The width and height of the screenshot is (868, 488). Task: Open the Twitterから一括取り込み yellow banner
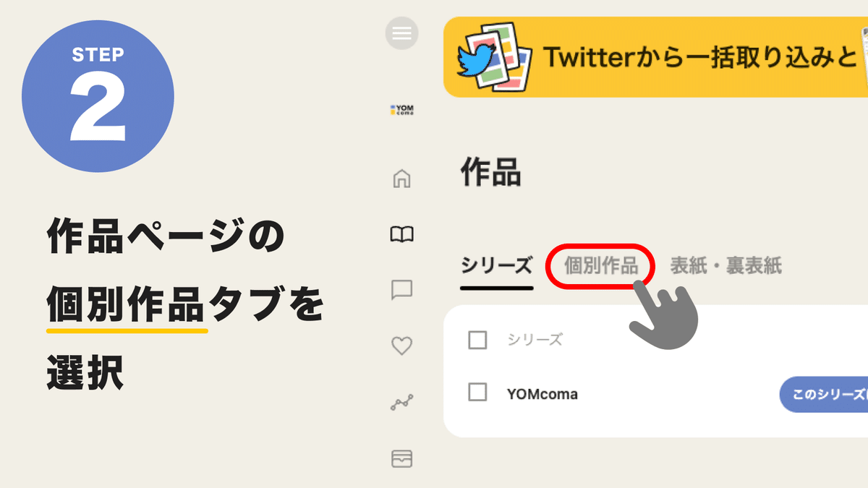point(655,57)
